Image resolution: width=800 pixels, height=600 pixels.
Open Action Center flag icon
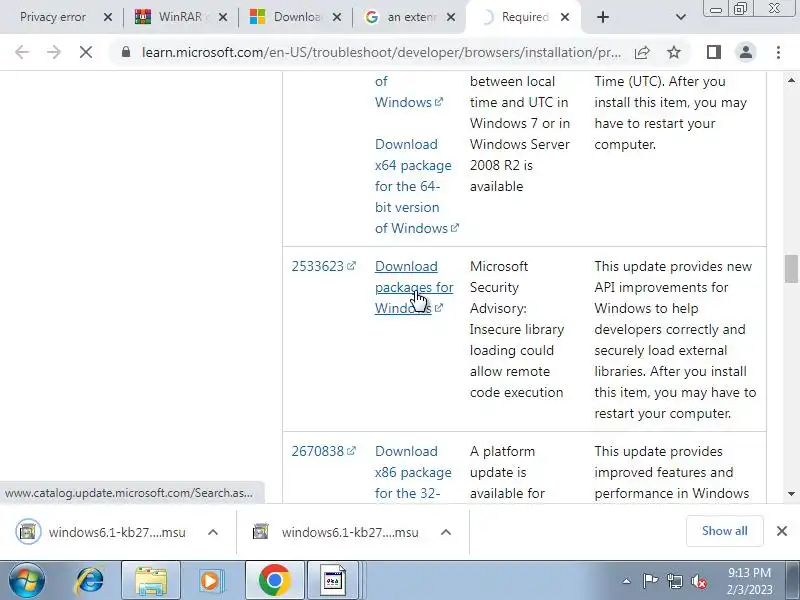click(x=651, y=581)
